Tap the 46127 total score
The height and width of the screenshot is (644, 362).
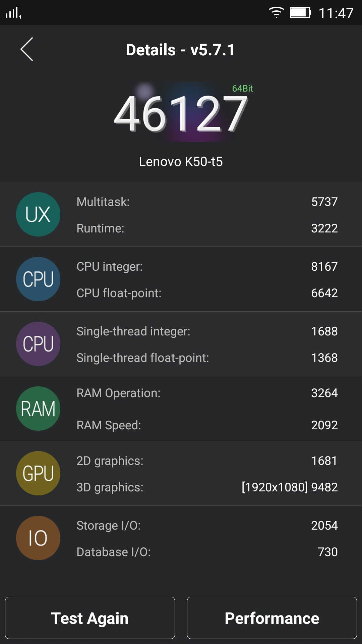(181, 114)
